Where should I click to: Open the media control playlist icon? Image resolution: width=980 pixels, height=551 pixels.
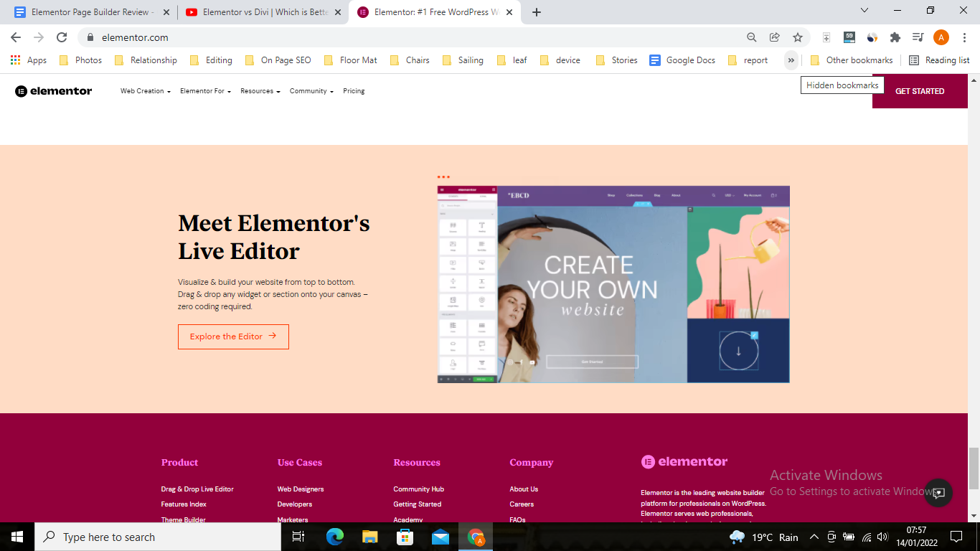pos(918,37)
